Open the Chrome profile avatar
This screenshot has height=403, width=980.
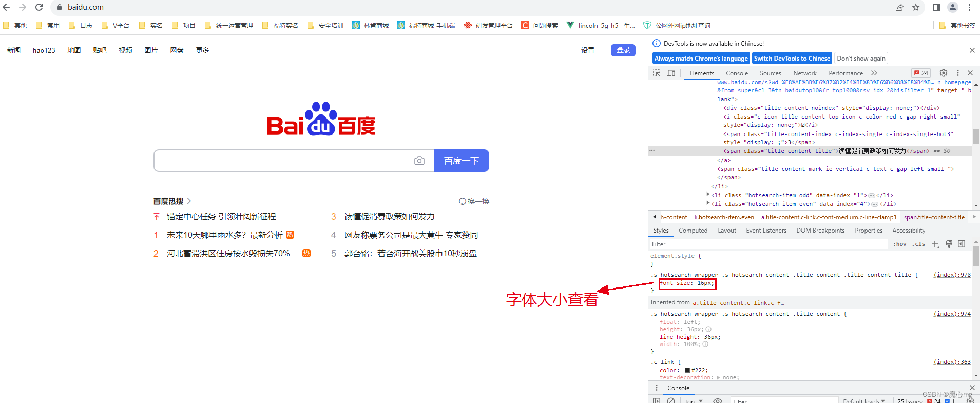[953, 7]
